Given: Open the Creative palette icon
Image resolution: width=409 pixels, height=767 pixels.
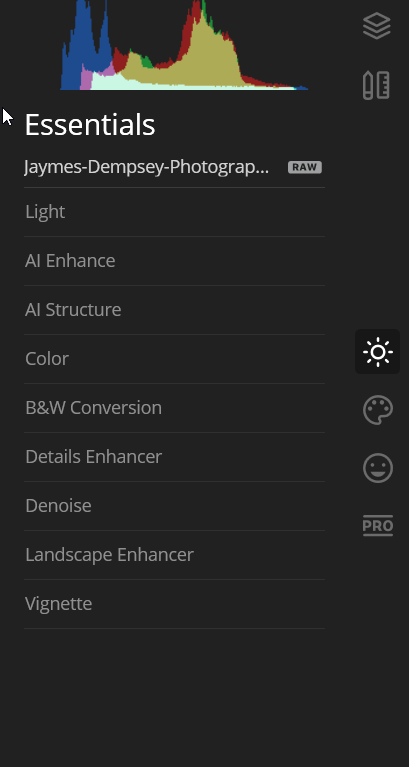Looking at the screenshot, I should [378, 410].
